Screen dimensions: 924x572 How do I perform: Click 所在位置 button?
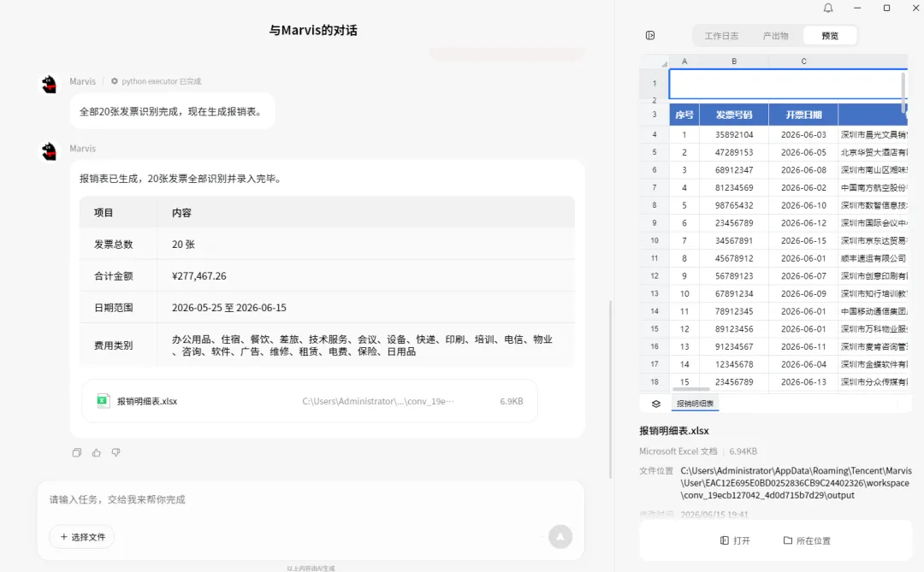807,540
